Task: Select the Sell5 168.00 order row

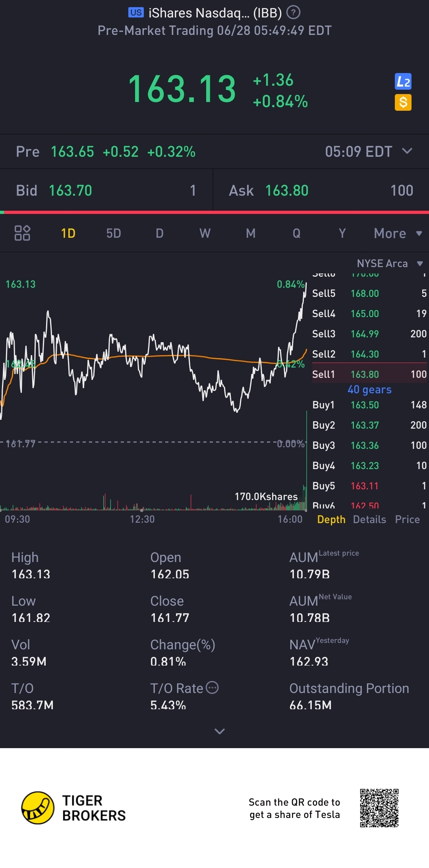Action: [x=369, y=293]
